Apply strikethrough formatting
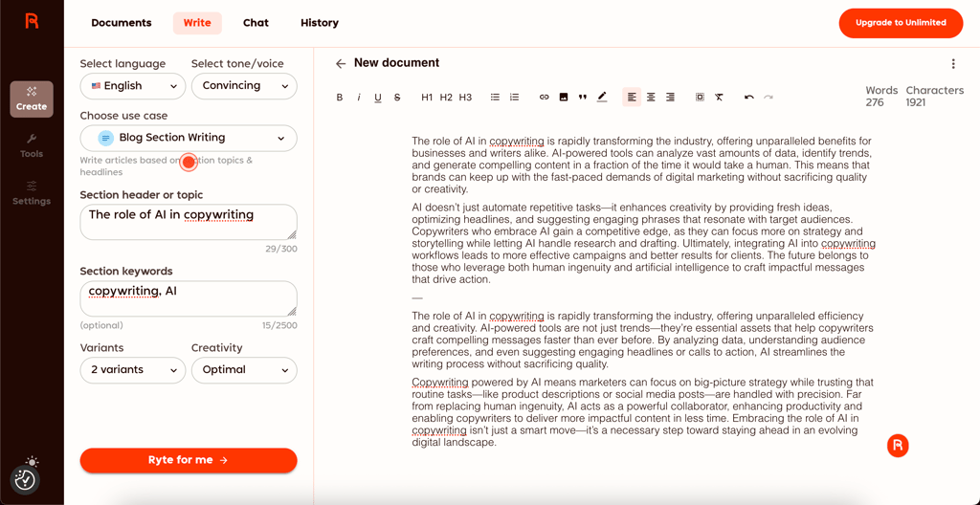This screenshot has height=505, width=980. click(x=397, y=97)
